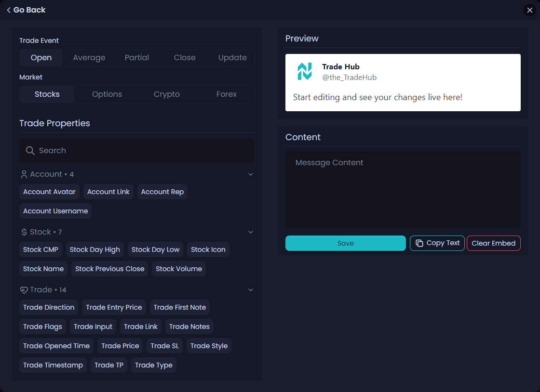Screen dimensions: 540x392
Task: Click the search magnifier icon
Action: click(30, 151)
